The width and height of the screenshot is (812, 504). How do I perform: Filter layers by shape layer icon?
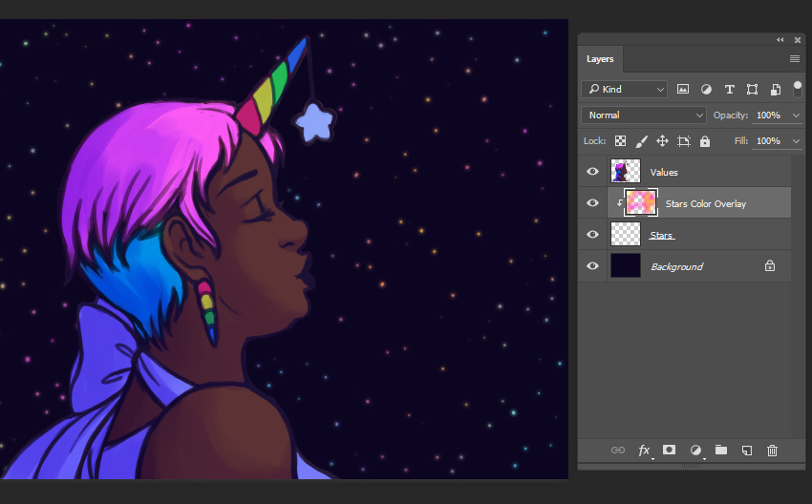[752, 89]
